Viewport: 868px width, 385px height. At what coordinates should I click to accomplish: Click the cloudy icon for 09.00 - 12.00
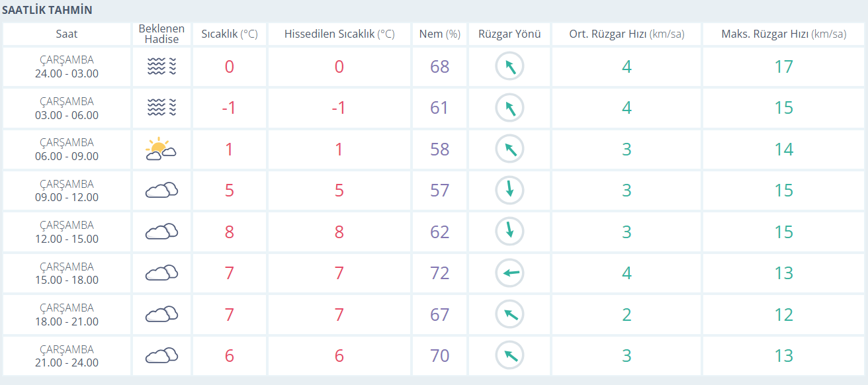click(161, 191)
